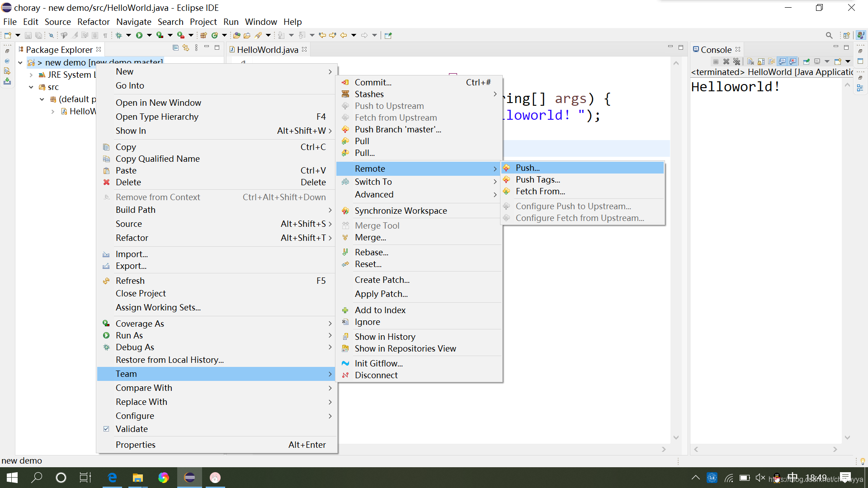Open dropdown beside Display Selected Console

[x=827, y=61]
